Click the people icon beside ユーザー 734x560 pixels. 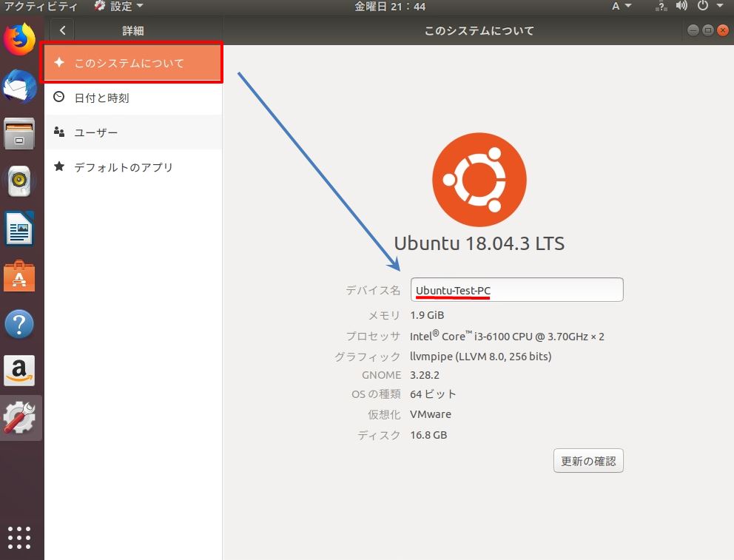click(59, 132)
